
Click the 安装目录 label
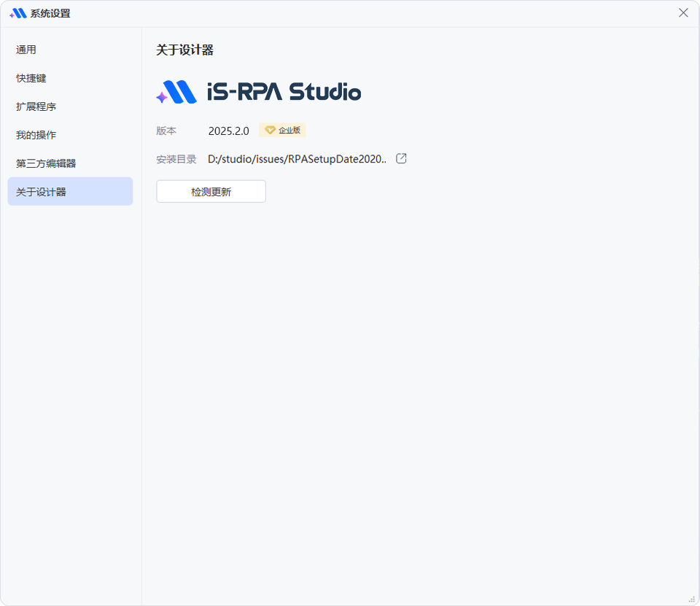[176, 159]
